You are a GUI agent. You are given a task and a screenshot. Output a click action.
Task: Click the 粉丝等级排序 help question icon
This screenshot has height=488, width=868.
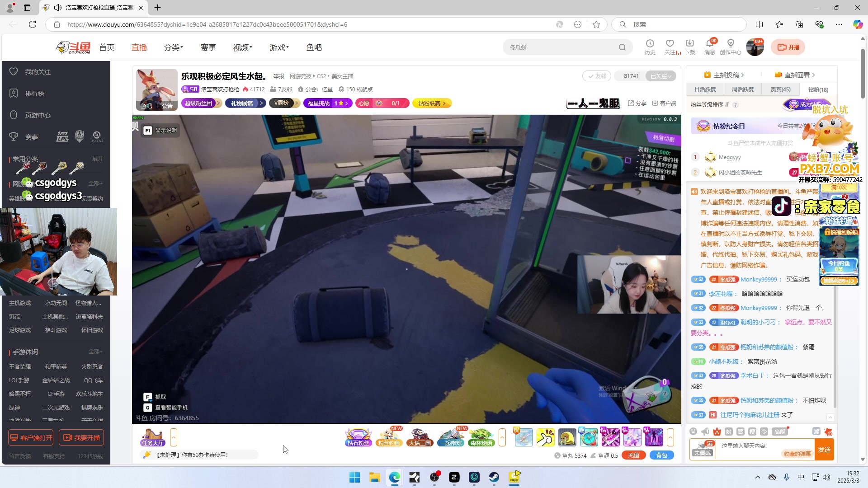pyautogui.click(x=736, y=105)
